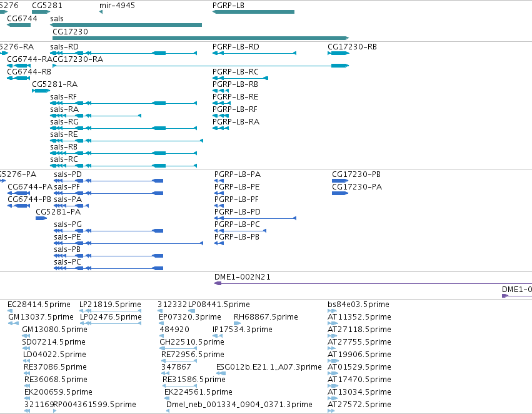This screenshot has width=532, height=414.
Task: Open the CG5281 gene label
Action: tap(47, 6)
